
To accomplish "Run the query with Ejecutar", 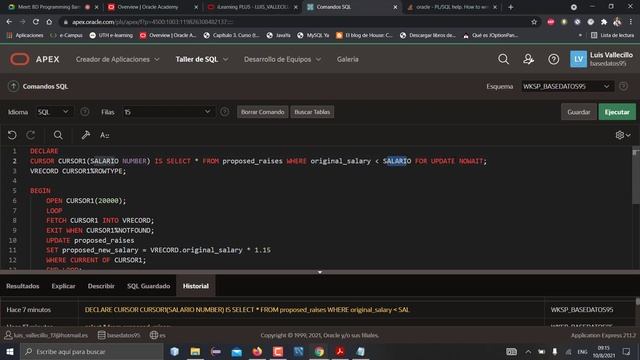I will (x=617, y=112).
